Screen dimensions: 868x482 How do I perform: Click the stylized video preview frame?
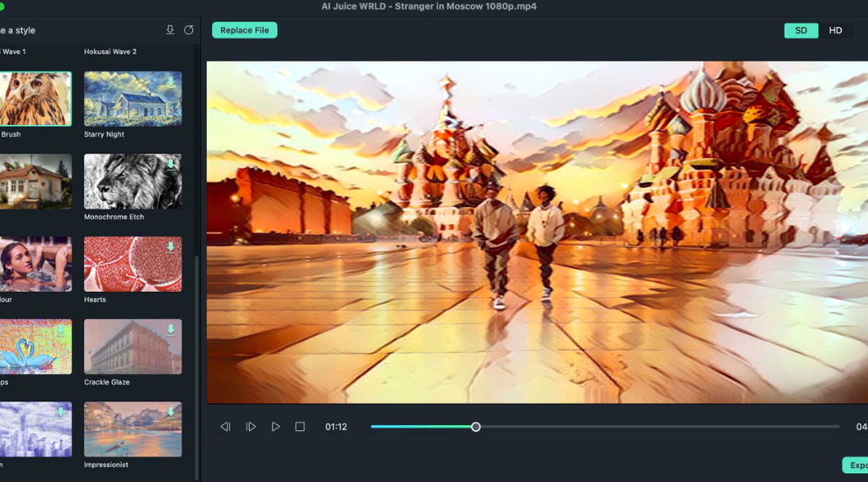coord(537,232)
